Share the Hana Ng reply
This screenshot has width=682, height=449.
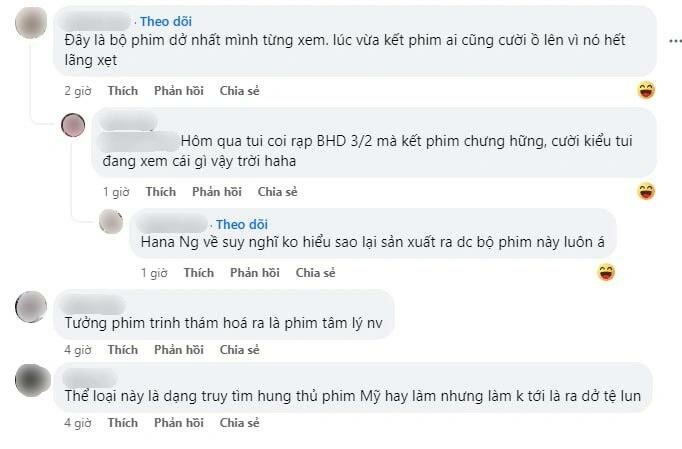pos(315,273)
